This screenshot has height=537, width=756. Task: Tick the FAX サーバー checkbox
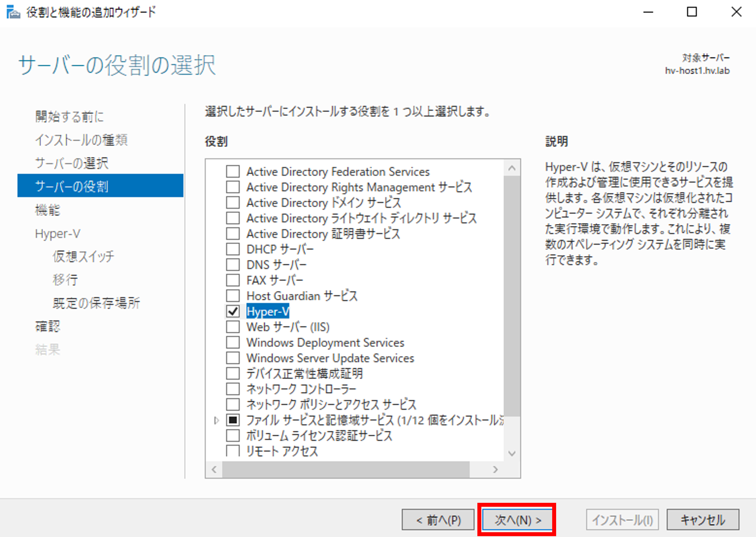tap(233, 281)
